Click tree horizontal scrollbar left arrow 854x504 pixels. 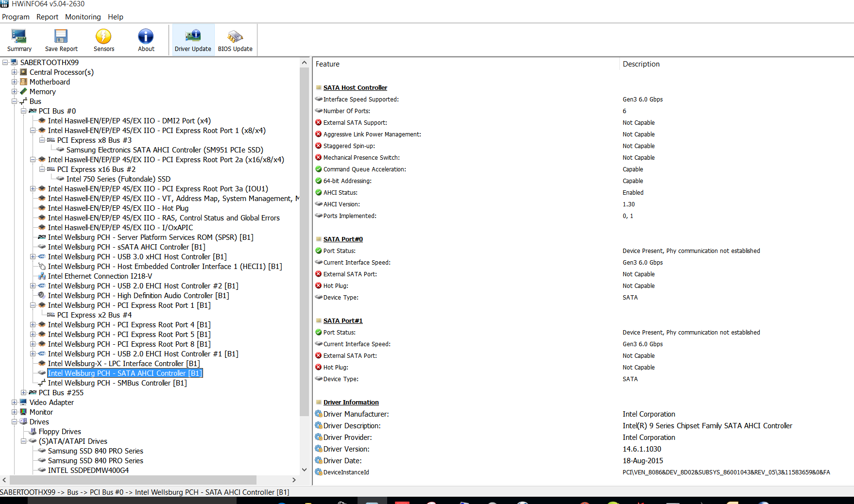click(4, 480)
